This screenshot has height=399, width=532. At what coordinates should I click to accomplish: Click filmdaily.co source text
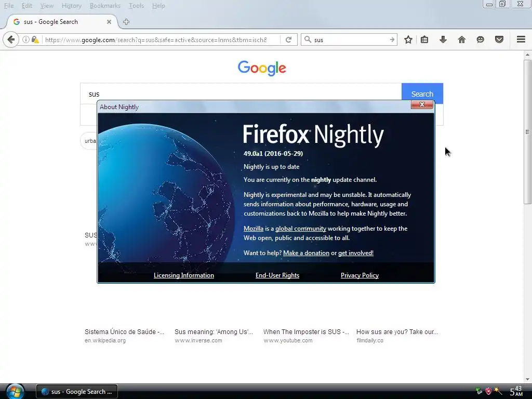pos(370,340)
